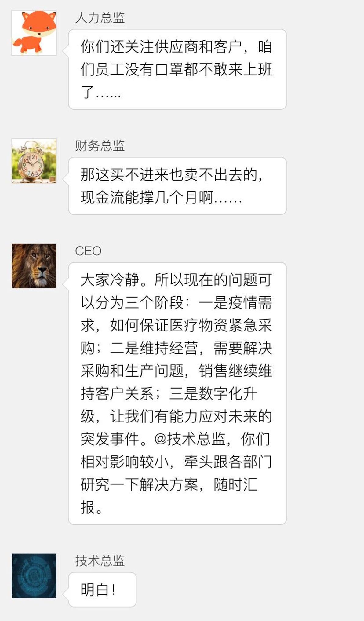
Task: Select the 明白！ reply bubble
Action: click(102, 590)
